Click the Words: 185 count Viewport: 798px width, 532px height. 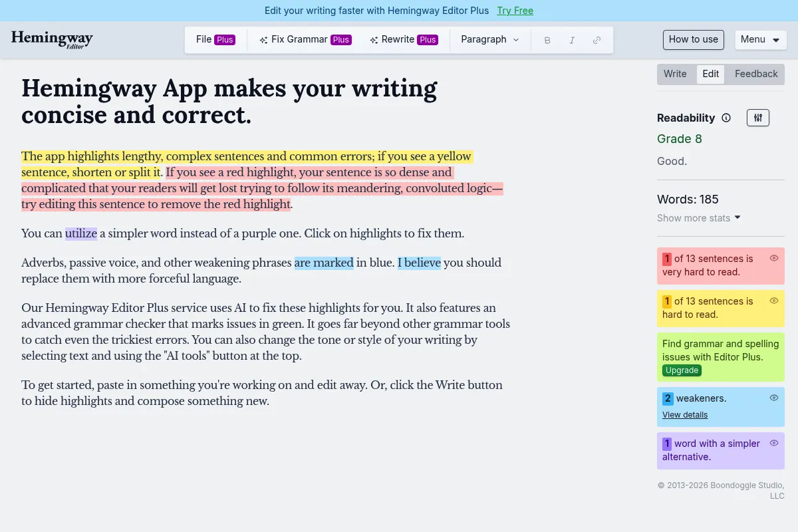tap(688, 199)
